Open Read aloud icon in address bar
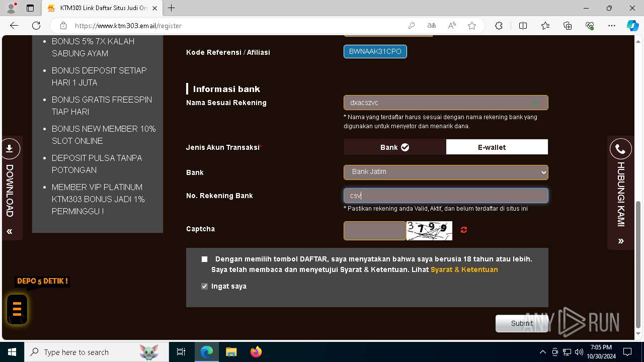The image size is (644, 362). [x=452, y=26]
